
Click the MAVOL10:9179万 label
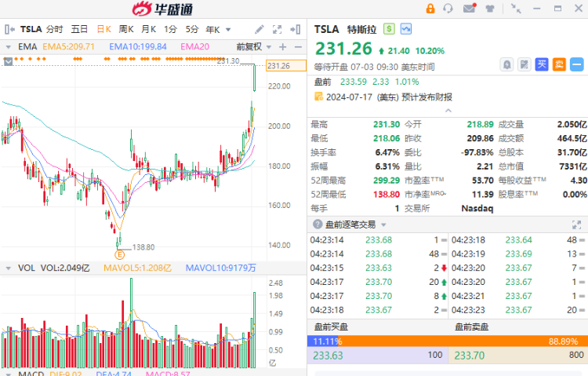tap(221, 268)
